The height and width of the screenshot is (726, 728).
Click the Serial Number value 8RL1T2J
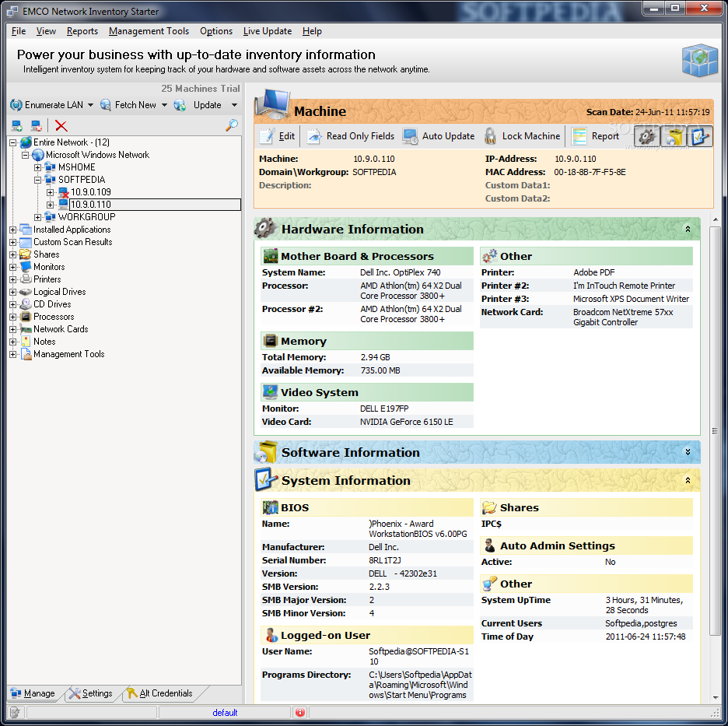tap(385, 560)
